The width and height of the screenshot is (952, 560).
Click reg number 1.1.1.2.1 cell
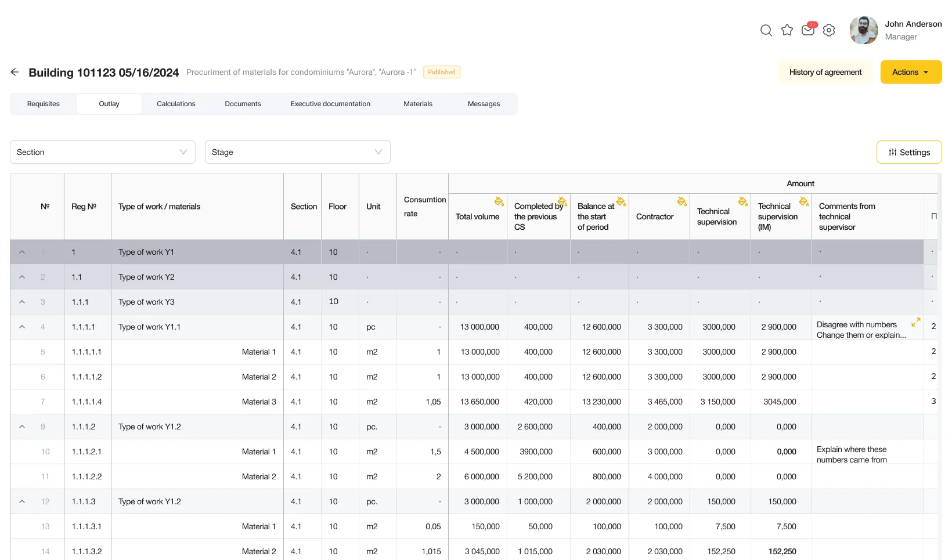86,451
